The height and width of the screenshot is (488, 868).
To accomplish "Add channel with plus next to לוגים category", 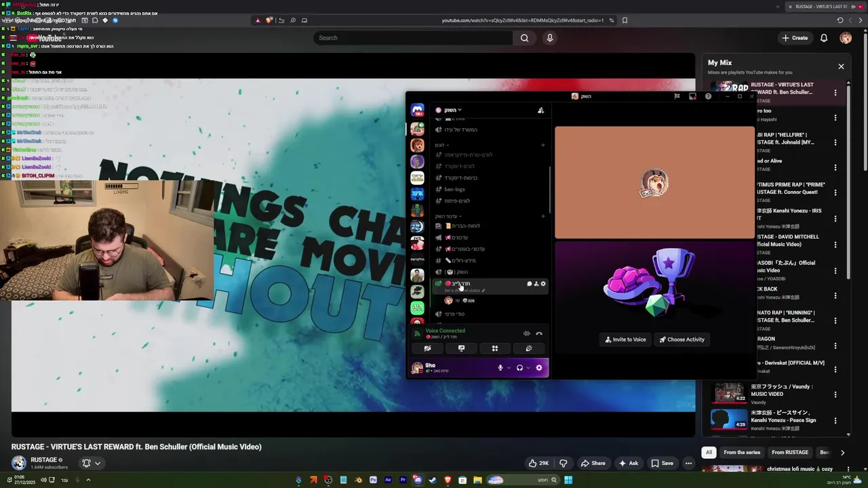I will point(543,145).
